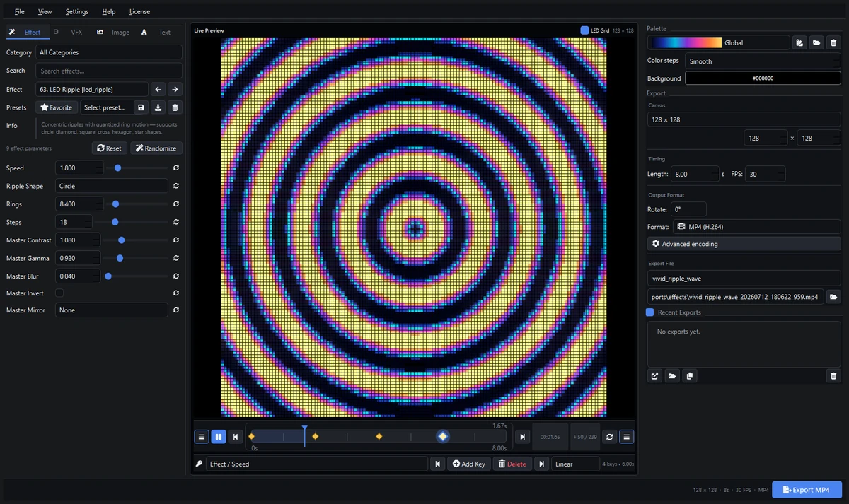Reset the Master Blur parameter
This screenshot has height=504, width=849.
[175, 276]
